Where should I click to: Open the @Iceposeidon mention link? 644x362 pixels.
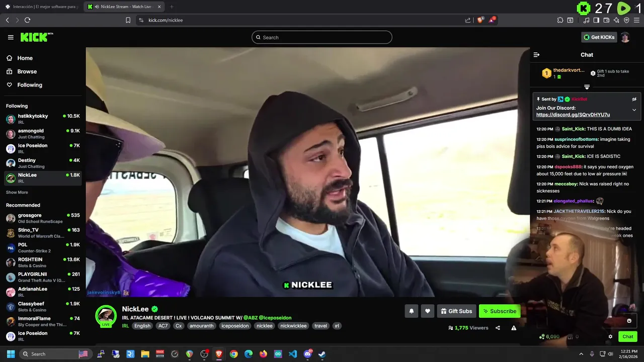click(x=275, y=318)
